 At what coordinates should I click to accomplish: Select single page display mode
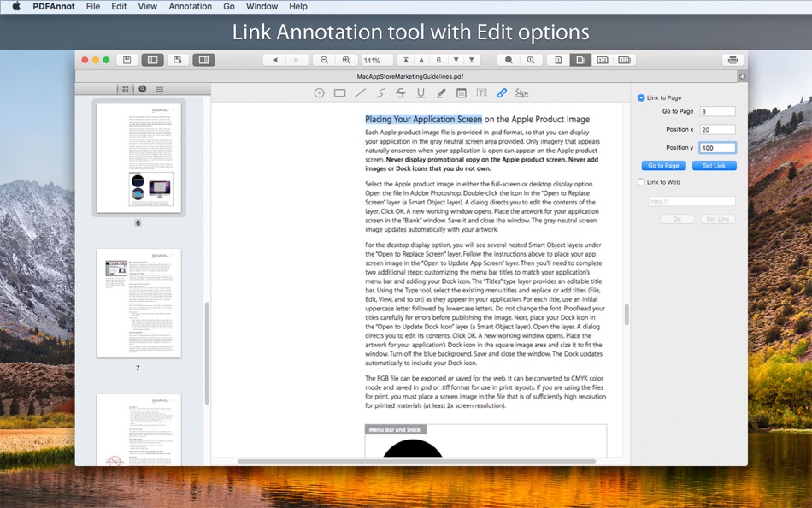(x=558, y=60)
